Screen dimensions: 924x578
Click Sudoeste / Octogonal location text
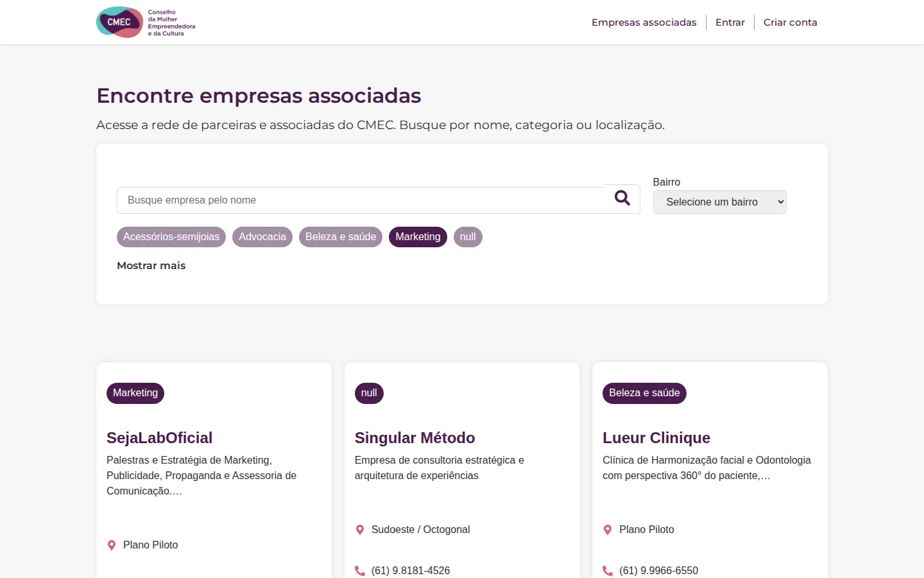pos(420,530)
